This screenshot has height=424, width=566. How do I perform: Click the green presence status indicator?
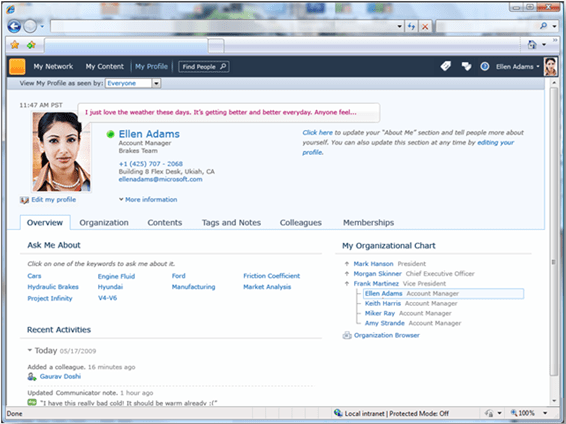coord(110,134)
